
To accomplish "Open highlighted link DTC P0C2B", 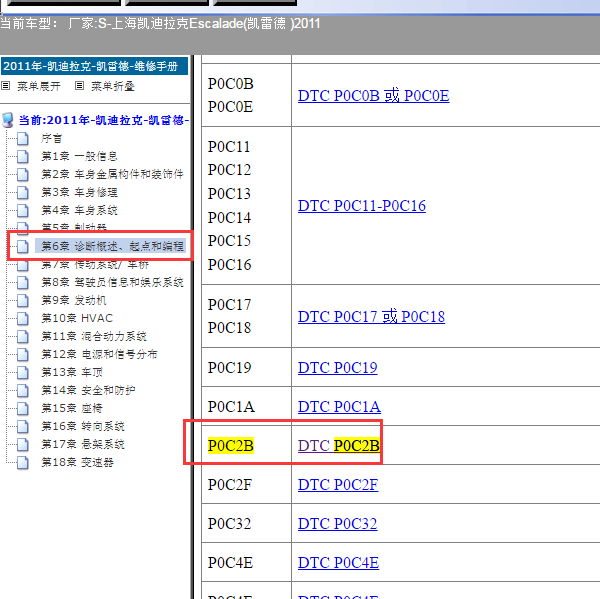I will coord(339,446).
